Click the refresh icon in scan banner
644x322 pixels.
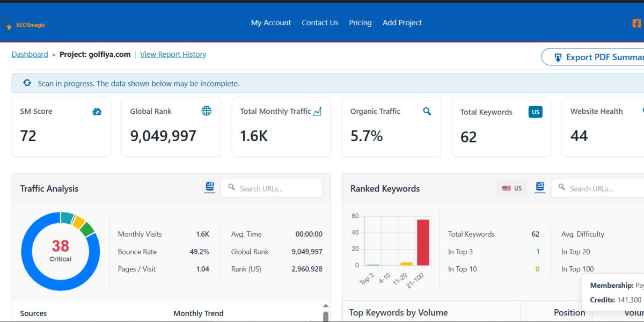pos(27,83)
